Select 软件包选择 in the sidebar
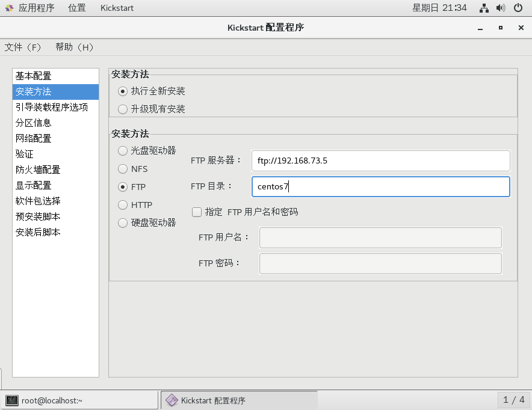Image resolution: width=532 pixels, height=410 pixels. (55, 201)
